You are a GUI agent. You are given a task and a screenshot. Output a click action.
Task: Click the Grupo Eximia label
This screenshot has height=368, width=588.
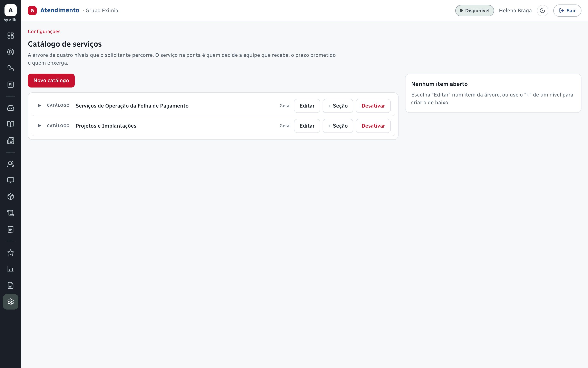102,10
